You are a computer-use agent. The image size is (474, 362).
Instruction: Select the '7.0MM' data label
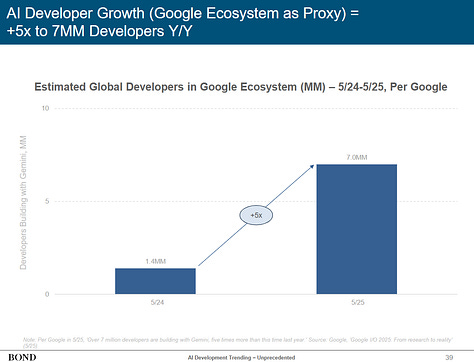pyautogui.click(x=357, y=157)
